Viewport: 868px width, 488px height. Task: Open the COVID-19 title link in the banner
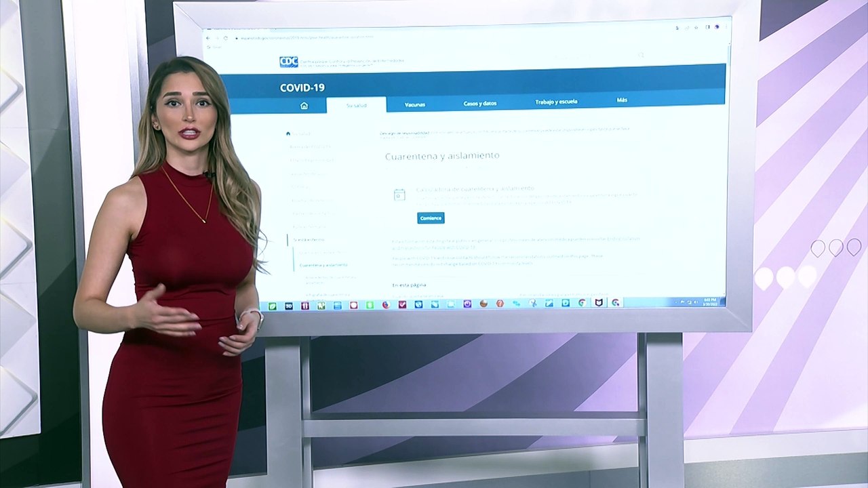(302, 87)
